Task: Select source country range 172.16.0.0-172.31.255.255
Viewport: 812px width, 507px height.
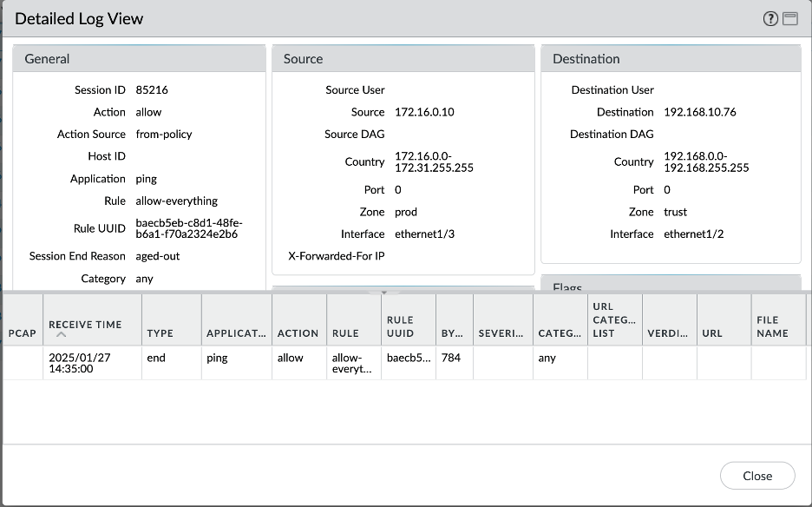Action: [434, 161]
